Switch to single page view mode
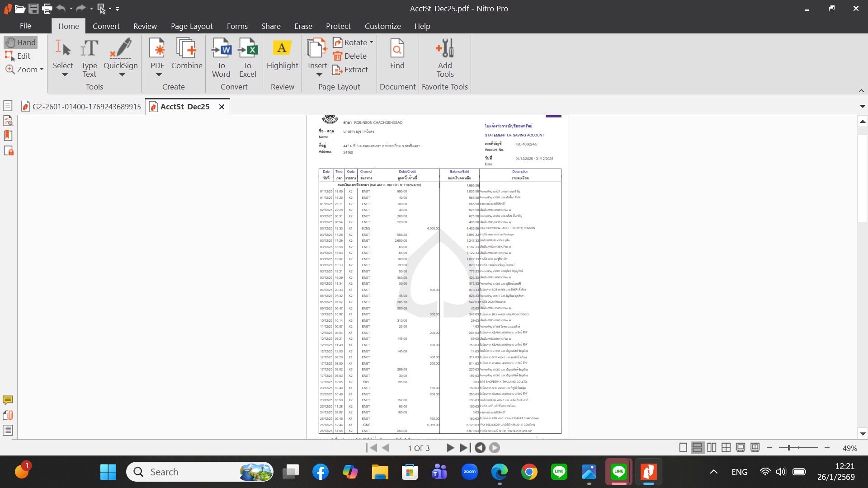Image resolution: width=868 pixels, height=488 pixels. 683,448
